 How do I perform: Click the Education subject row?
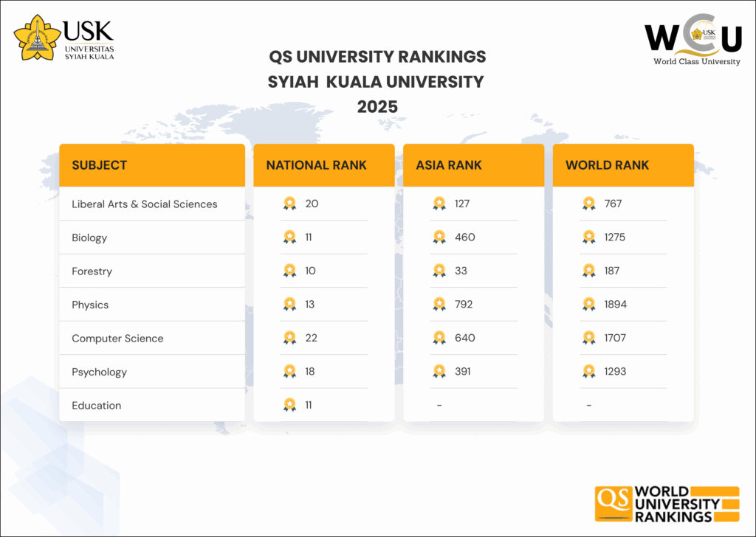click(x=152, y=406)
